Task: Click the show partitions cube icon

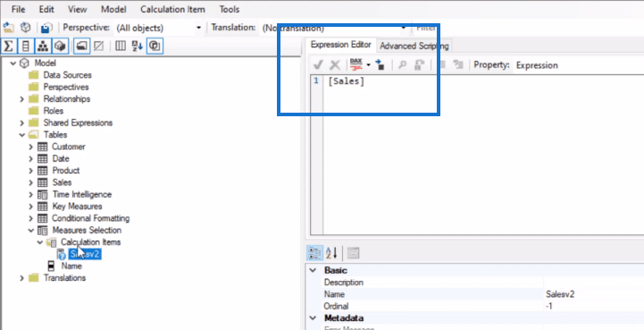Action: tap(60, 47)
